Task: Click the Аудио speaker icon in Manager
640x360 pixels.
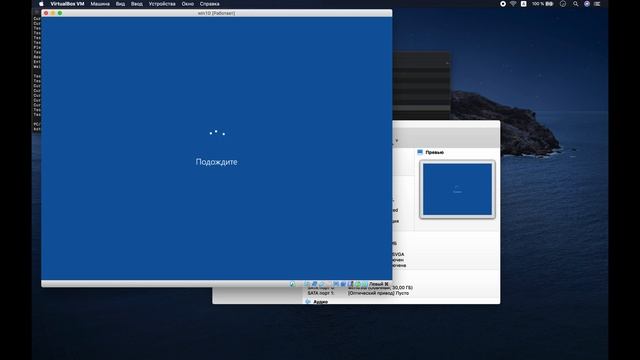Action: click(308, 302)
